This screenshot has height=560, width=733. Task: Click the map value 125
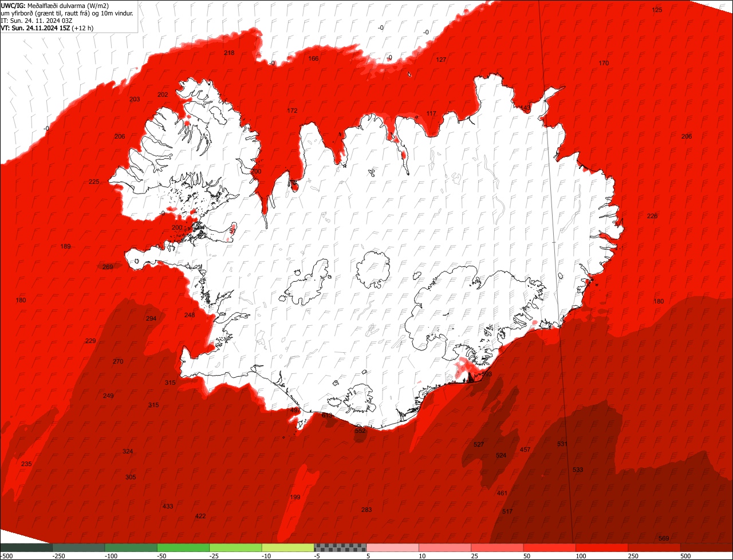(x=657, y=10)
